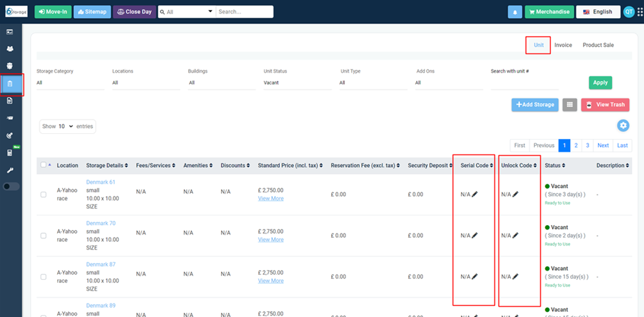Open Merchandise button

tap(549, 12)
